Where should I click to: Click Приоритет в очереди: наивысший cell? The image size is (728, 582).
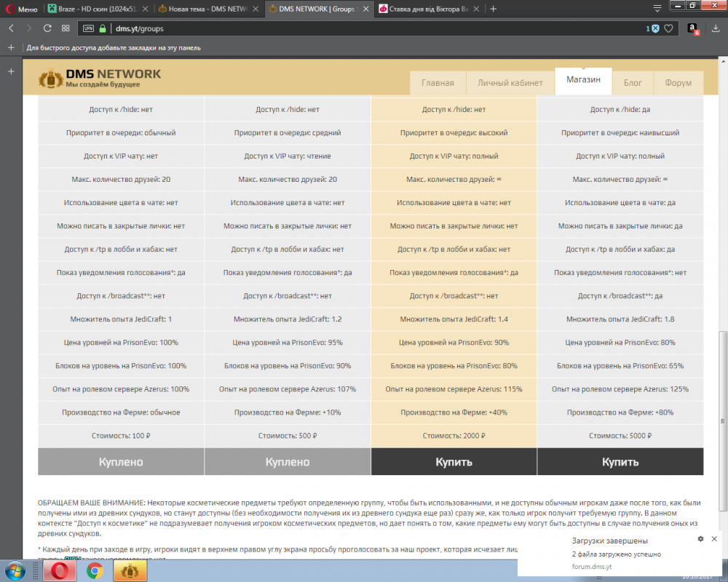point(620,132)
